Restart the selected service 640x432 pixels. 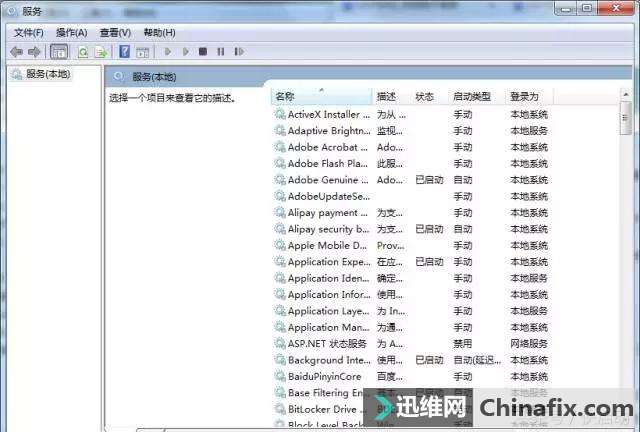point(239,51)
